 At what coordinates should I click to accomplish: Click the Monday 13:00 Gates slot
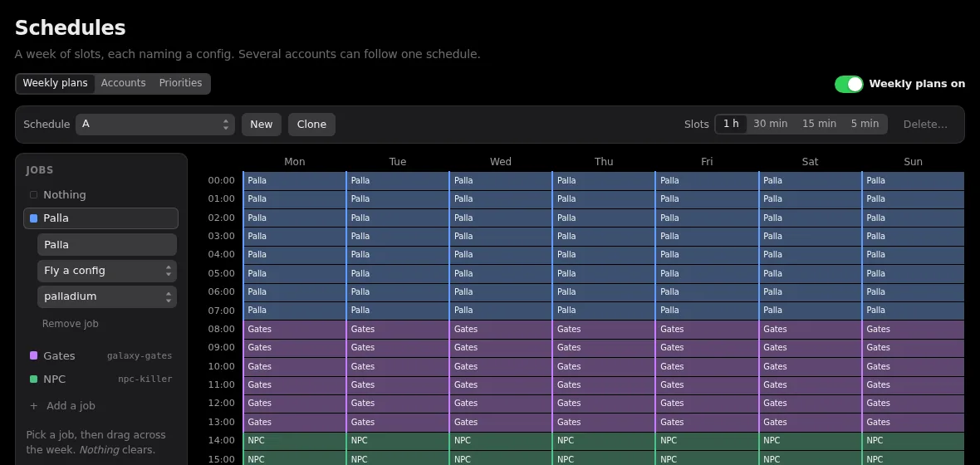294,422
